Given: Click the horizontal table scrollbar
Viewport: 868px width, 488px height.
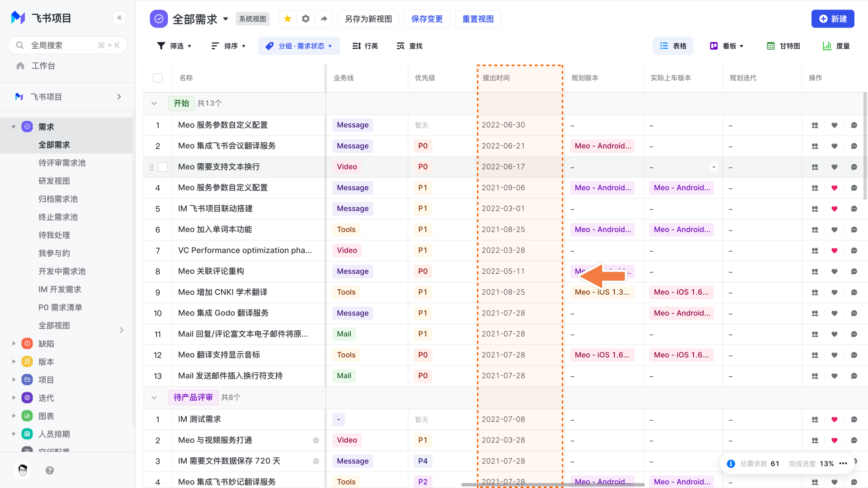Looking at the screenshot, I should click(x=552, y=484).
